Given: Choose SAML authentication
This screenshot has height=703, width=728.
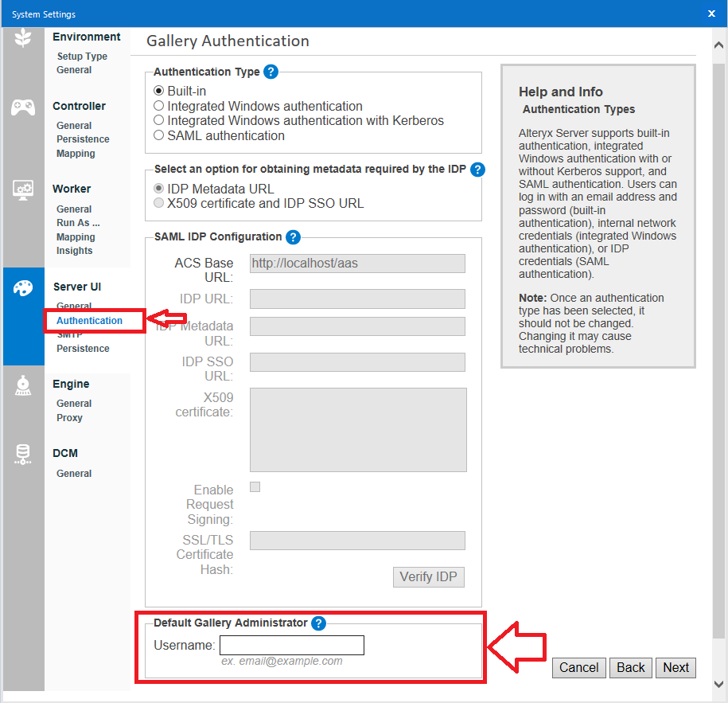Looking at the screenshot, I should pos(158,135).
